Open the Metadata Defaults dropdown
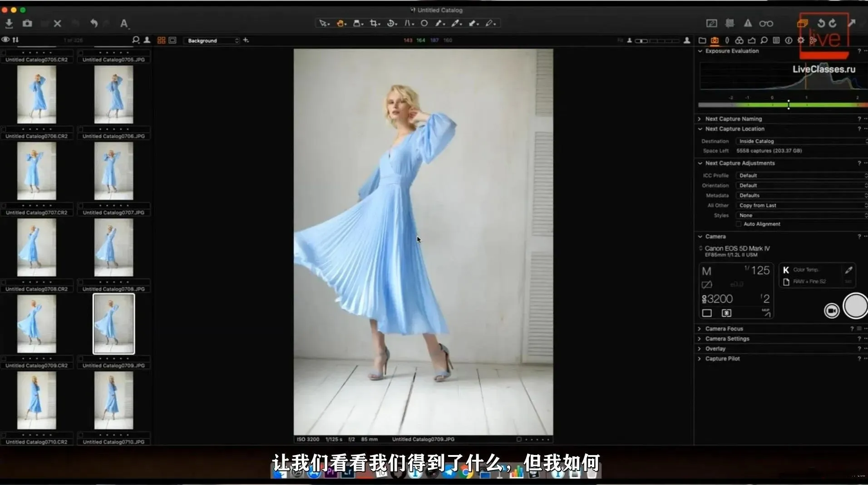The height and width of the screenshot is (485, 868). (801, 195)
